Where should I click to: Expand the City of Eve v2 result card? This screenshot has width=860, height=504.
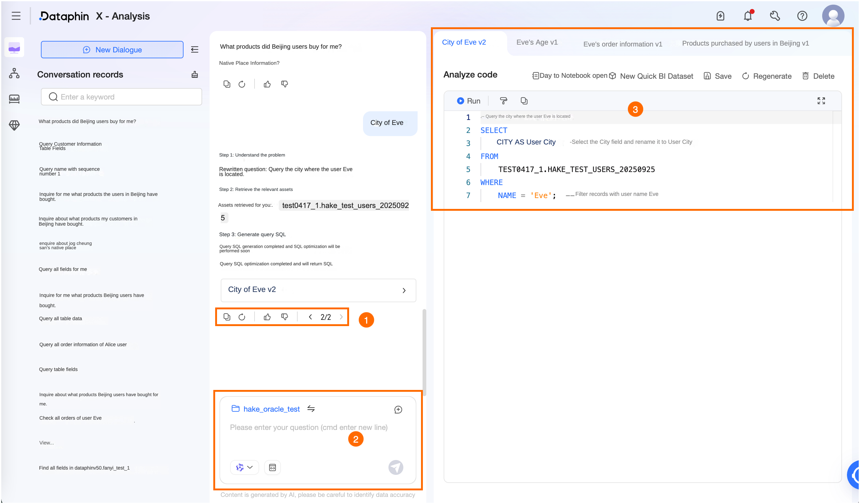(404, 290)
